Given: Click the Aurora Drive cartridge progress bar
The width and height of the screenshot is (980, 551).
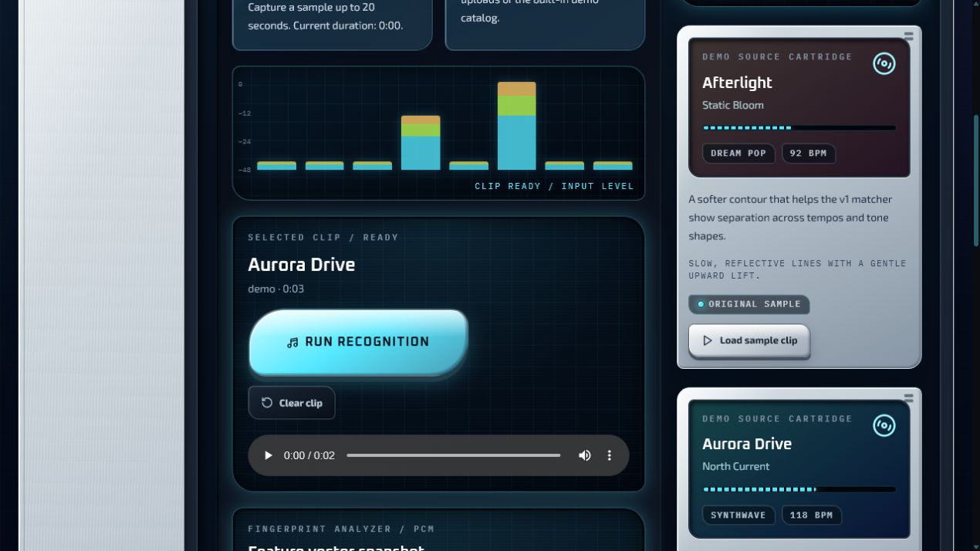Looking at the screenshot, I should [799, 489].
